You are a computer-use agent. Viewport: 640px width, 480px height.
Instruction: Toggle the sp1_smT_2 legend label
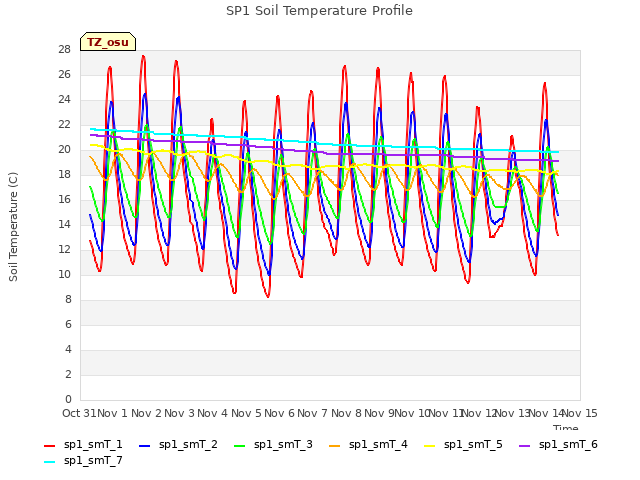(188, 444)
